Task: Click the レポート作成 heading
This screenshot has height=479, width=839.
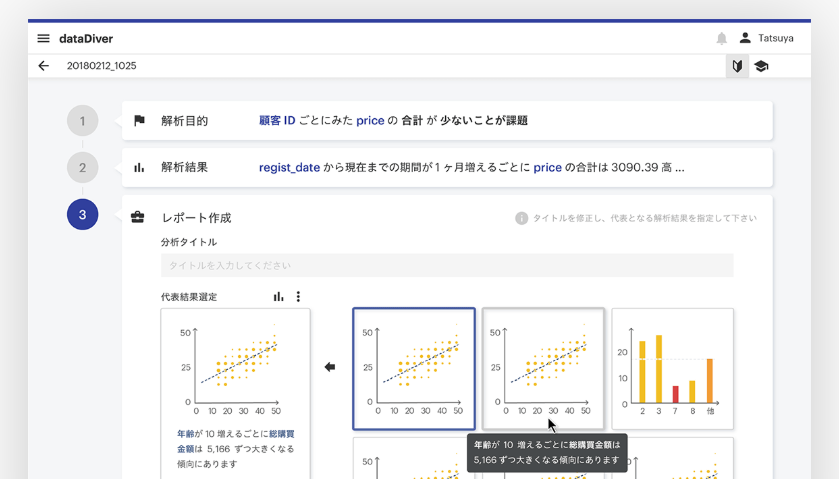Action: click(x=196, y=218)
